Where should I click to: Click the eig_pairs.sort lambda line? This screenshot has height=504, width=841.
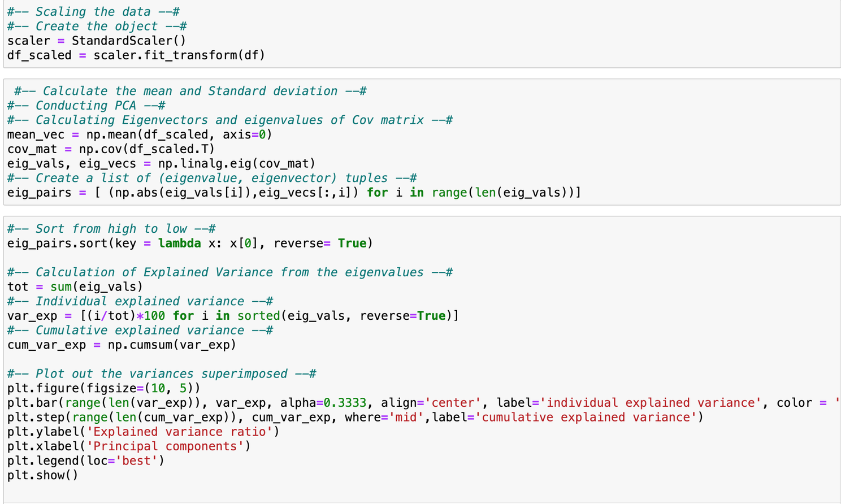tap(190, 244)
